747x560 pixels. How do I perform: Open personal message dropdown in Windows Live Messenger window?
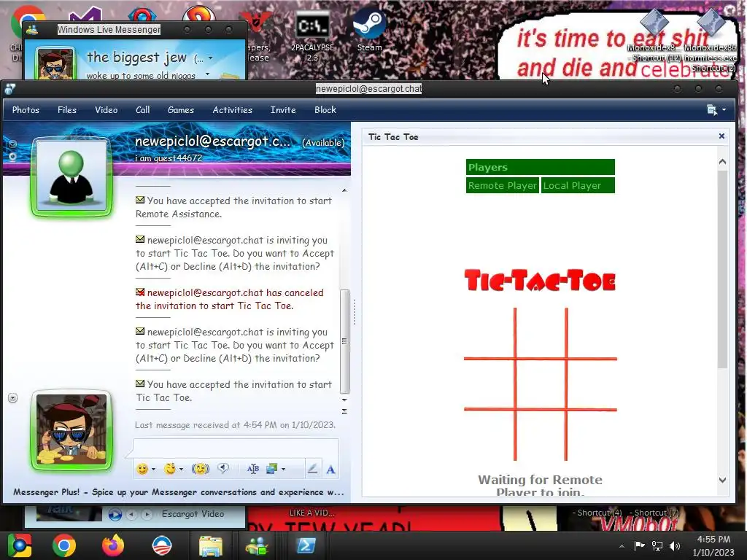point(208,74)
